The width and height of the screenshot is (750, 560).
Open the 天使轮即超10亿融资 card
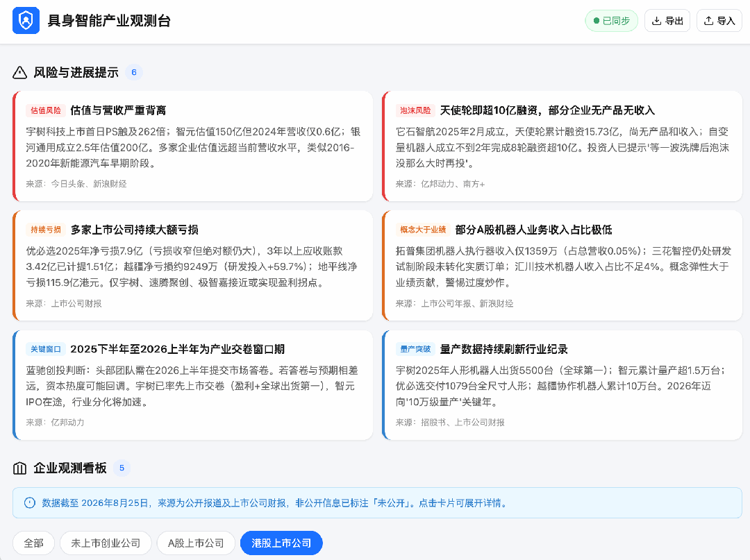pyautogui.click(x=562, y=146)
